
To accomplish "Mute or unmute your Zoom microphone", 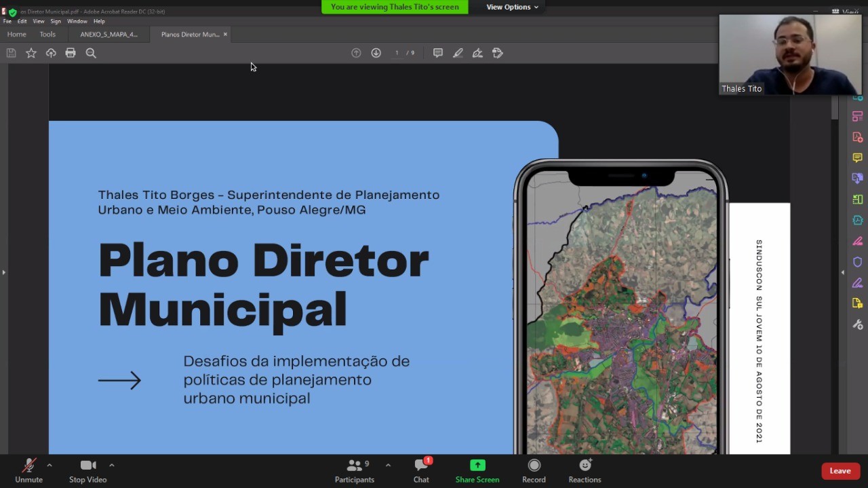I will point(28,470).
